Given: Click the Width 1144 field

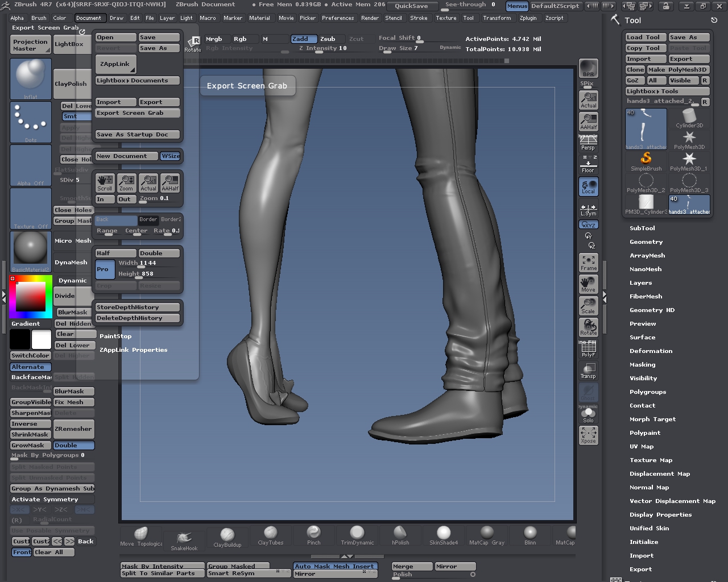Looking at the screenshot, I should coord(149,263).
